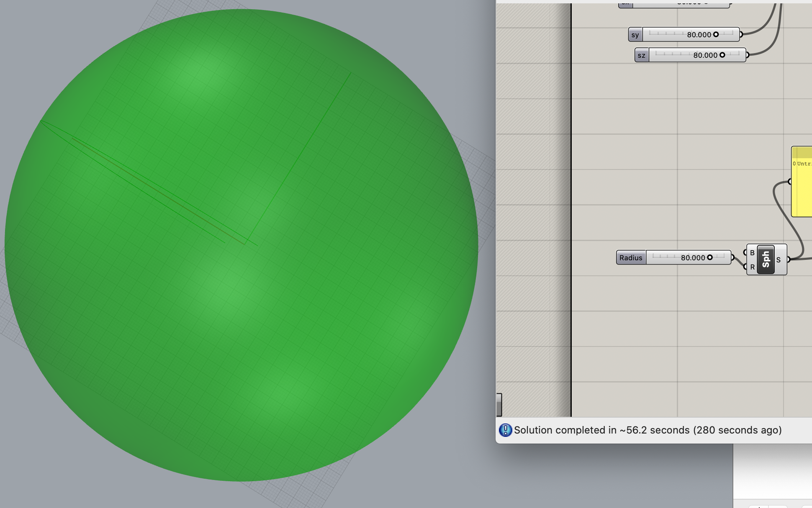Select the sy slider name label
Image resolution: width=812 pixels, height=508 pixels.
[635, 35]
